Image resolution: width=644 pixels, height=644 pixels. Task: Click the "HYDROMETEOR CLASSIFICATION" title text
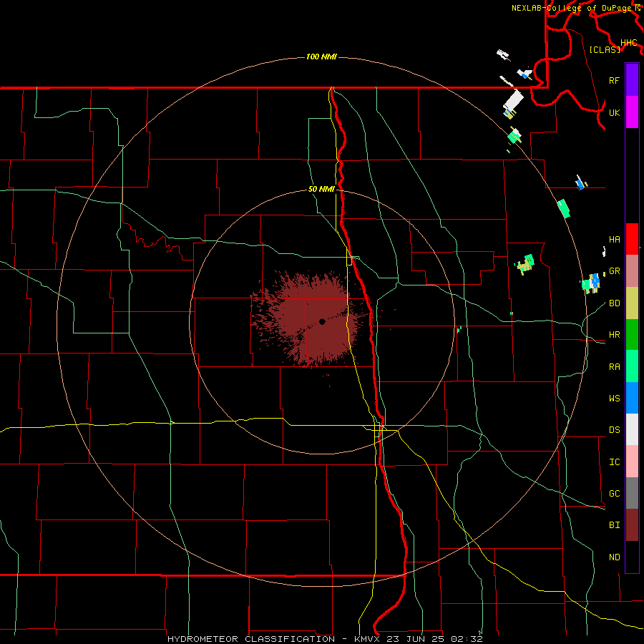tap(251, 639)
